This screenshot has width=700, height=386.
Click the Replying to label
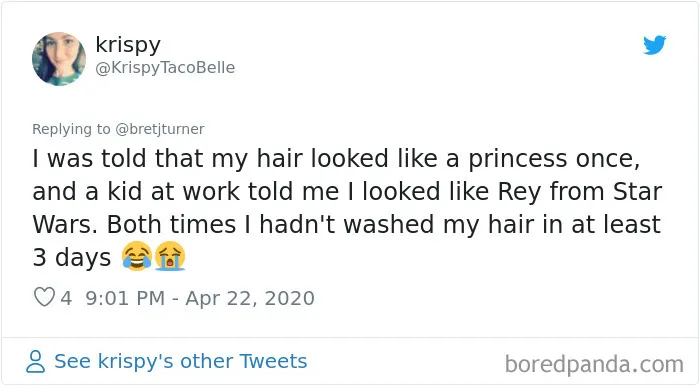pyautogui.click(x=71, y=129)
